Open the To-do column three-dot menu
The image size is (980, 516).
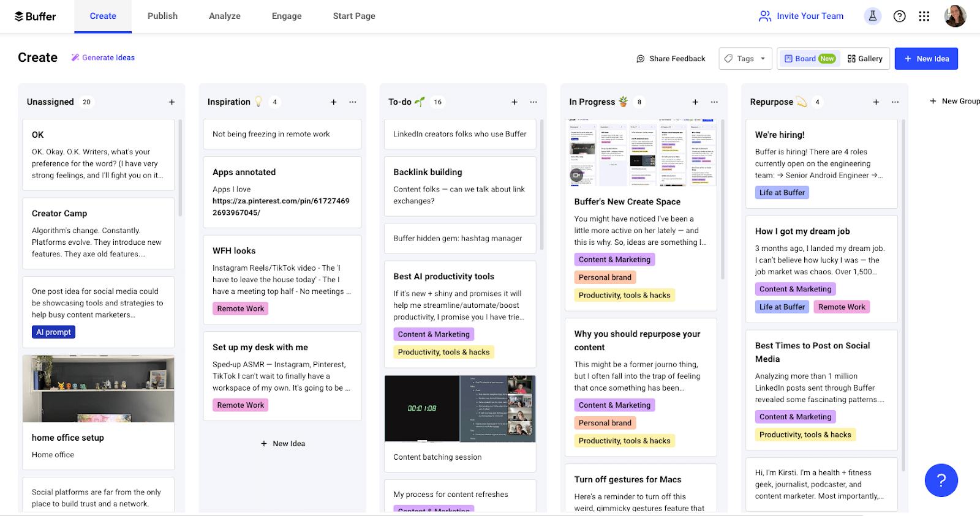click(533, 102)
